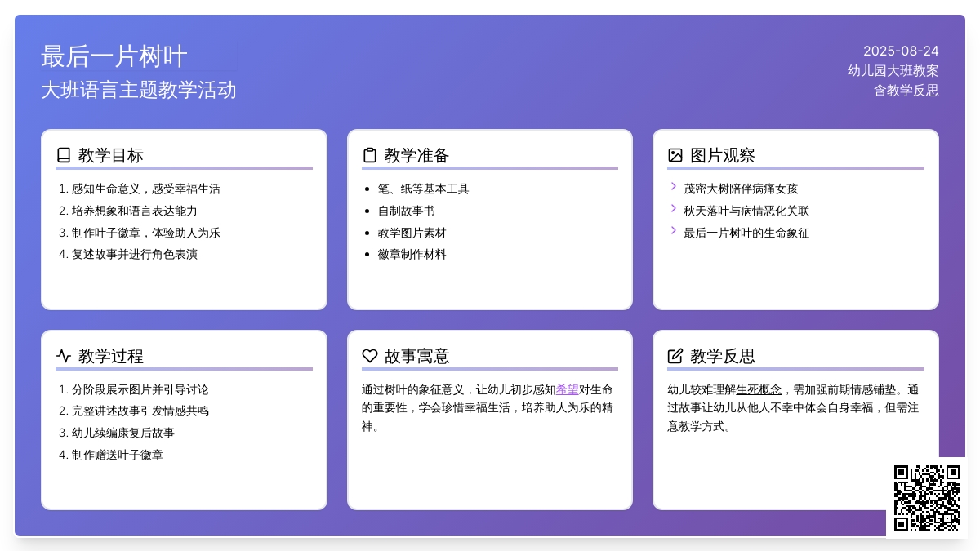Screen dimensions: 980x551
Task: Click the text 最后一片树叶的生命象征
Action: (746, 233)
